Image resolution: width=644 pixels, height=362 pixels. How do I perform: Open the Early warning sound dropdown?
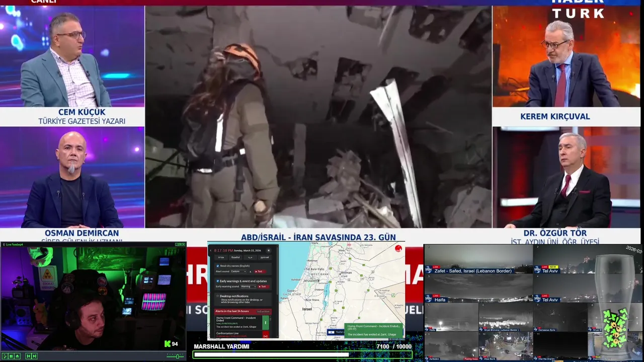coord(248,287)
